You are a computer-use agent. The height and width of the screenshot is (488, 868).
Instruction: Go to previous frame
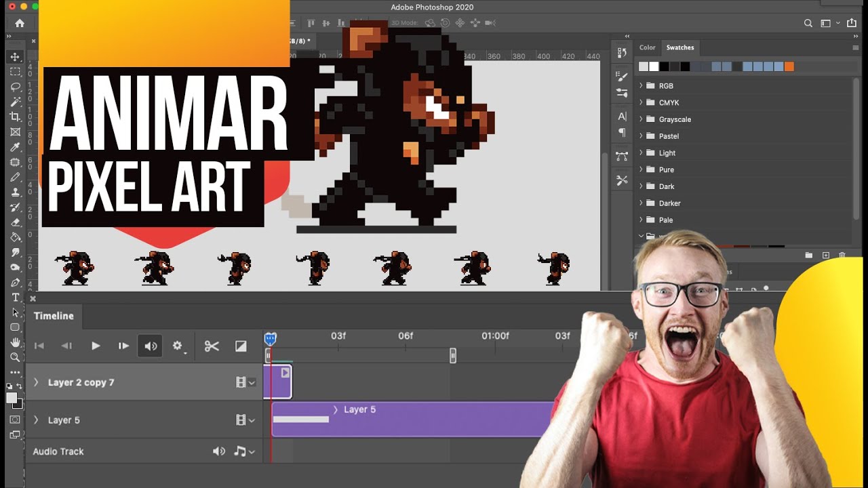click(x=66, y=346)
